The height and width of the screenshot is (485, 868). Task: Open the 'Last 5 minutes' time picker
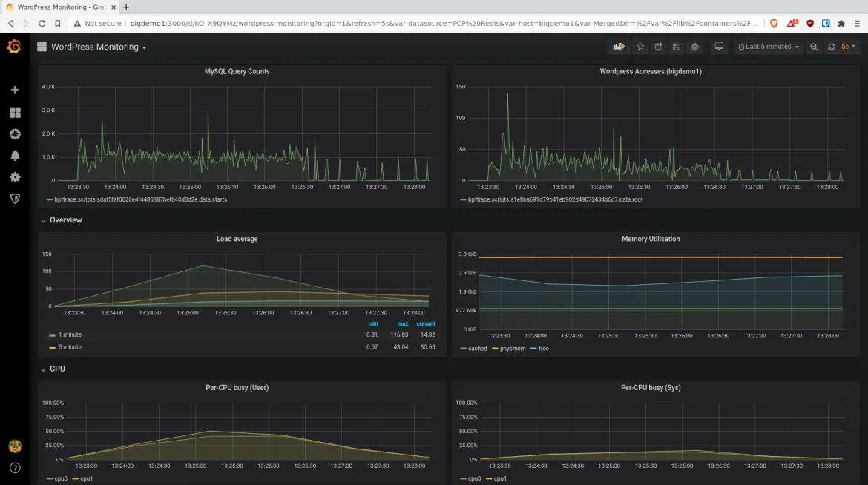pos(769,47)
